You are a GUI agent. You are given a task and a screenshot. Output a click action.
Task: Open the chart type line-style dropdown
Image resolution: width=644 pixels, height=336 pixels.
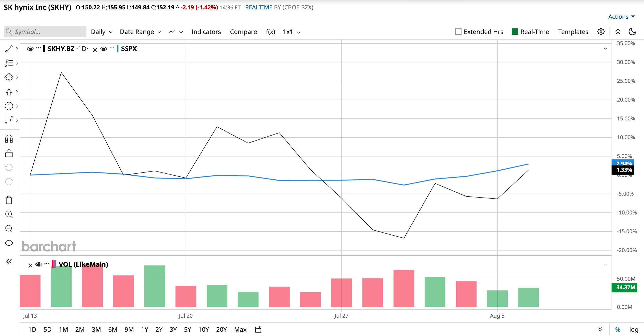point(176,32)
